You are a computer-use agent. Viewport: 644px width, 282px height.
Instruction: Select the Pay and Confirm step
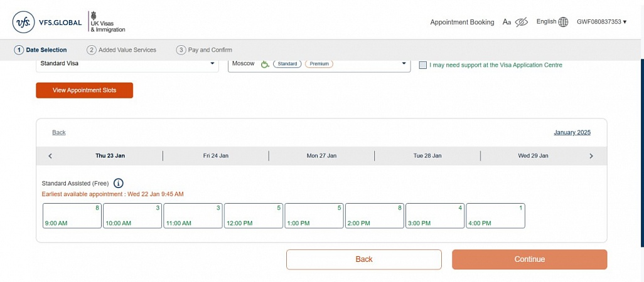204,50
